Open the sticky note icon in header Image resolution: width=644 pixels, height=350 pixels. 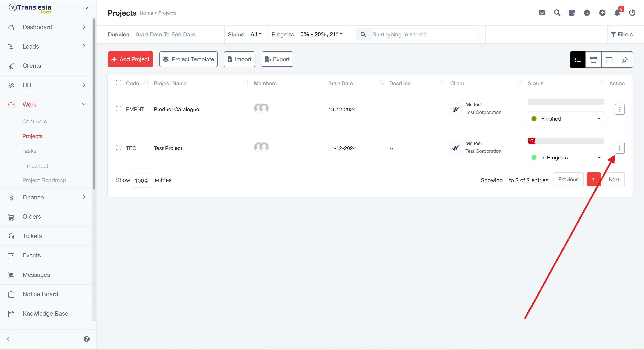(x=572, y=13)
